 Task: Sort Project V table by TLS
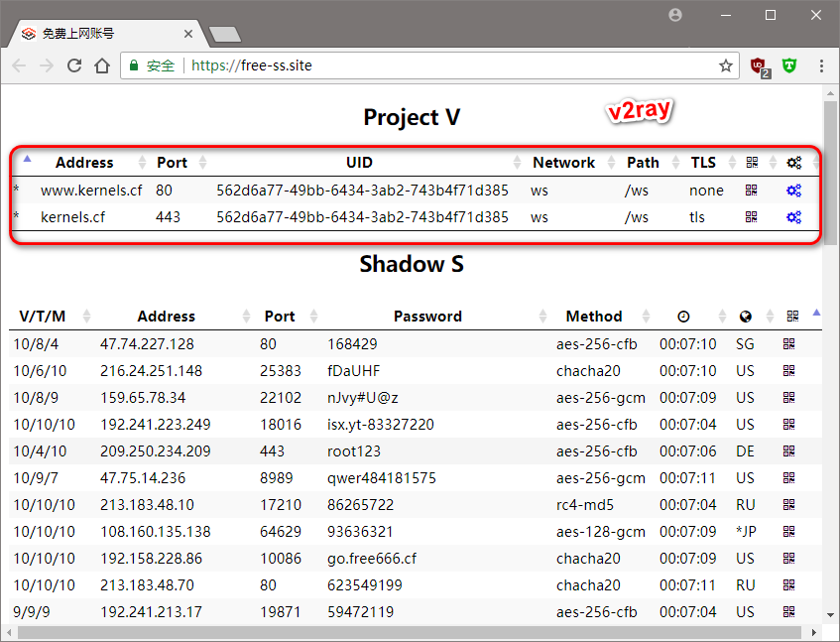pyautogui.click(x=703, y=163)
